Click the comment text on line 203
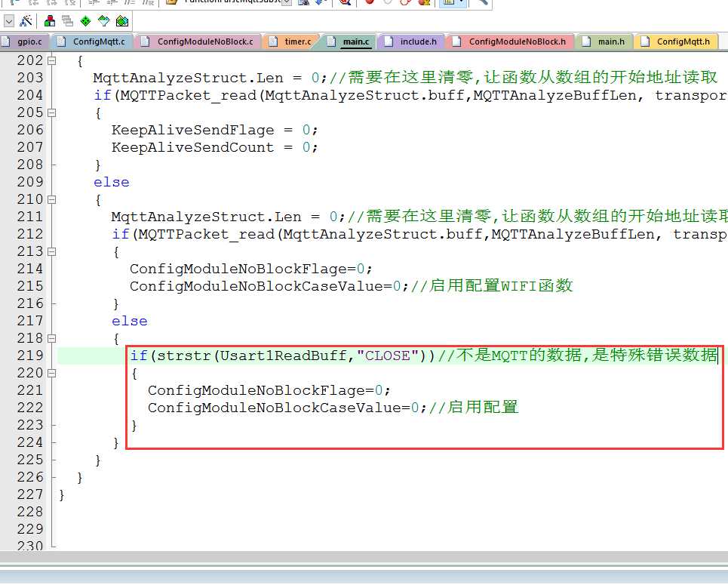The image size is (728, 585). point(524,77)
